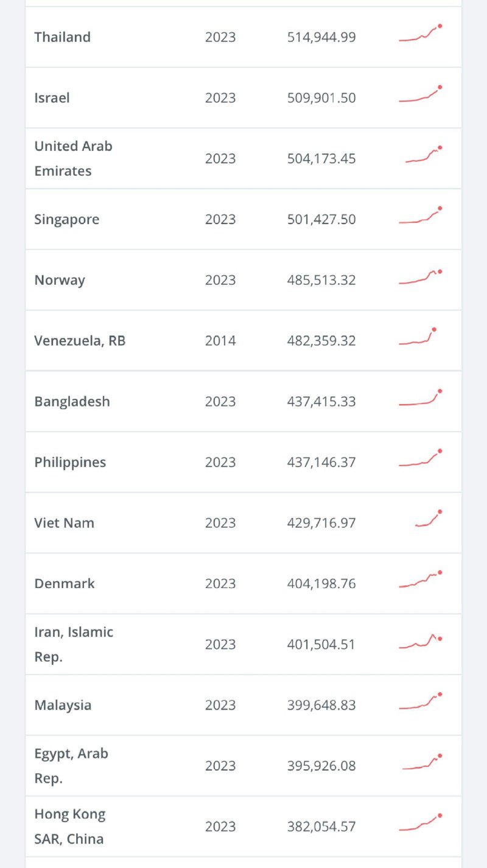Open the Israel country link
The width and height of the screenshot is (487, 868).
pyautogui.click(x=52, y=98)
